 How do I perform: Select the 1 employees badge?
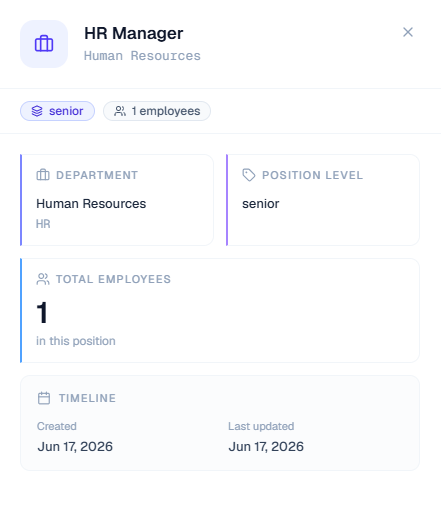(157, 111)
